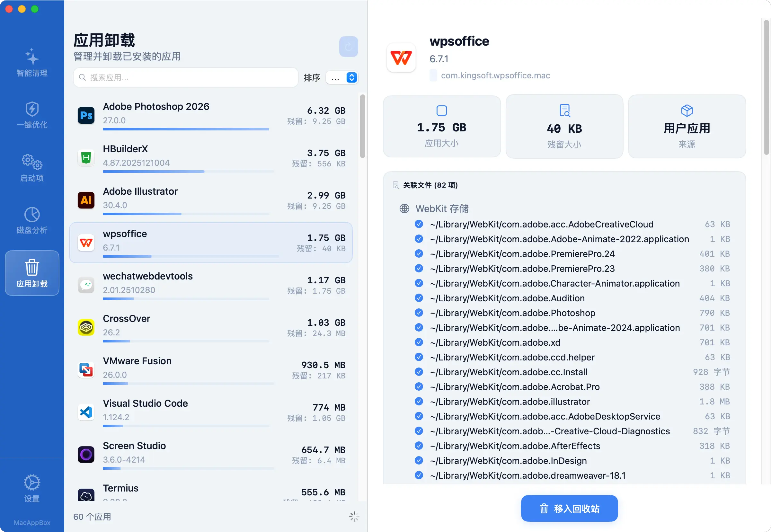Select wechatwebdevtools in the app list
Viewport: 771px width, 532px height.
(211, 285)
